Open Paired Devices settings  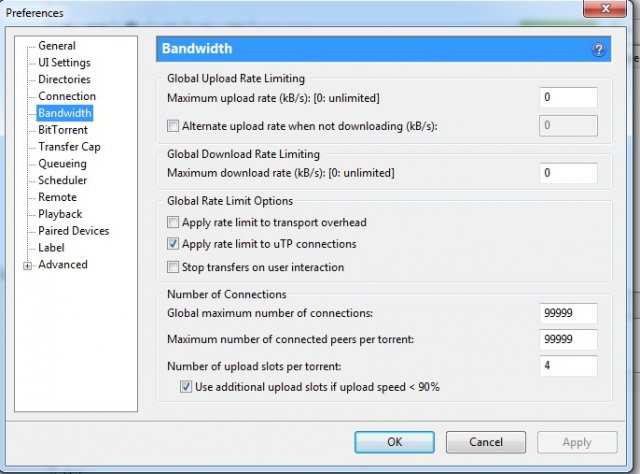coord(73,231)
